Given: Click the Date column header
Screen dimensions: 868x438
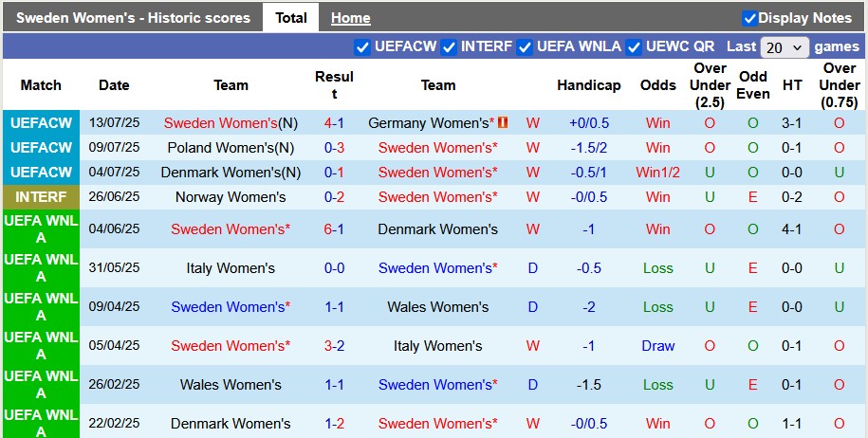Looking at the screenshot, I should click(114, 85).
